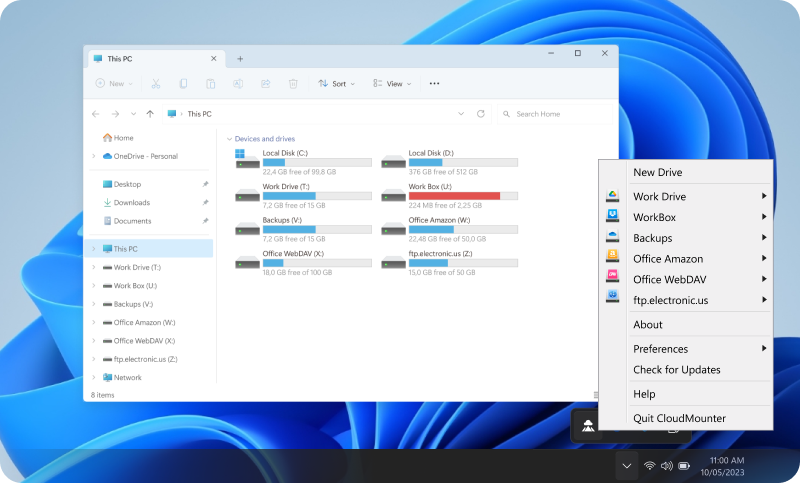800x483 pixels.
Task: Expand OneDrive - Personal tree node
Action: click(93, 156)
